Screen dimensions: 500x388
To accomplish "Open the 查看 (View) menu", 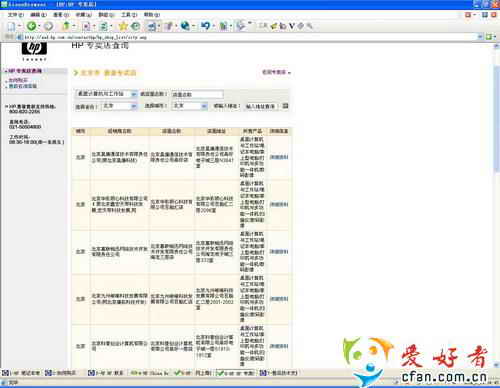I will 61,15.
